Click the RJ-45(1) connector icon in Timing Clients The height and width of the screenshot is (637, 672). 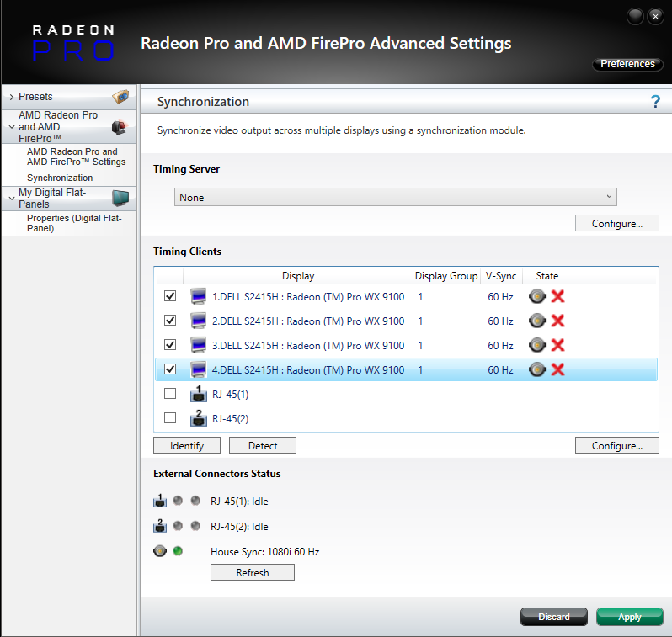pyautogui.click(x=199, y=394)
